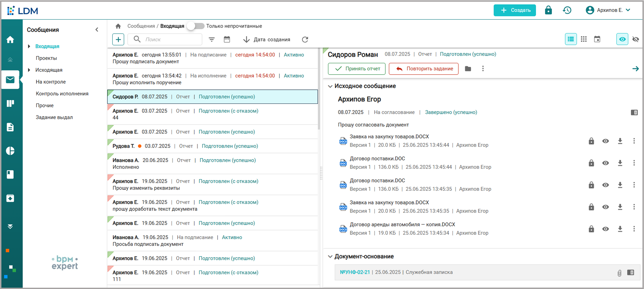644x289 pixels.
Task: Click lock of first Заявка на закупку товаров.DOCX
Action: coord(591,141)
